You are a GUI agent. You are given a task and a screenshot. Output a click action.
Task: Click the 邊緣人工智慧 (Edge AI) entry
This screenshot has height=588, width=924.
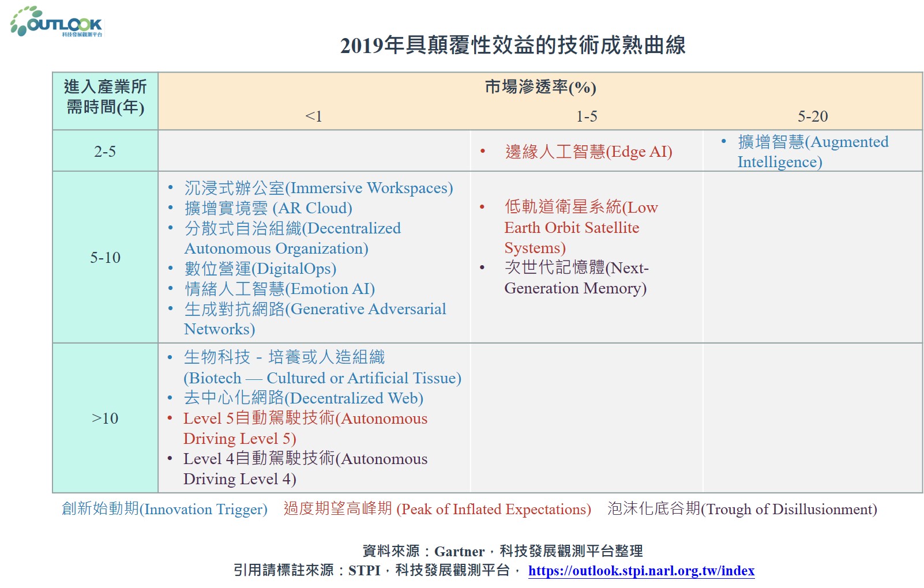pos(588,152)
